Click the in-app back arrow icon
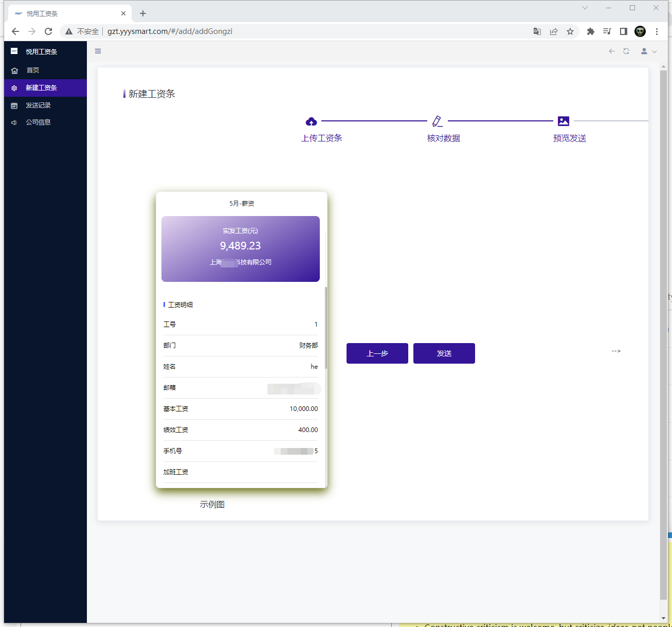The width and height of the screenshot is (672, 627). [612, 51]
